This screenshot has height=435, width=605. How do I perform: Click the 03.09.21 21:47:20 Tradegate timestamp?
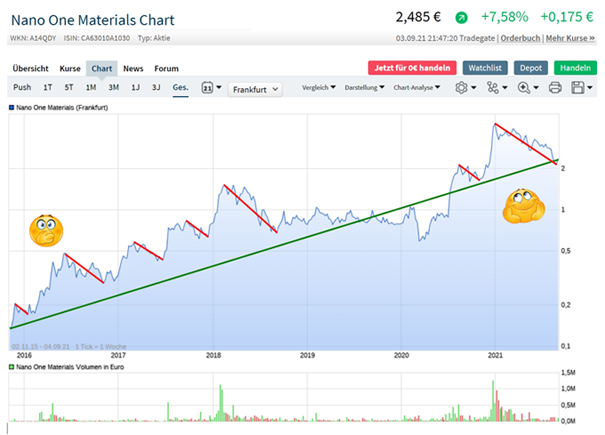pyautogui.click(x=445, y=38)
